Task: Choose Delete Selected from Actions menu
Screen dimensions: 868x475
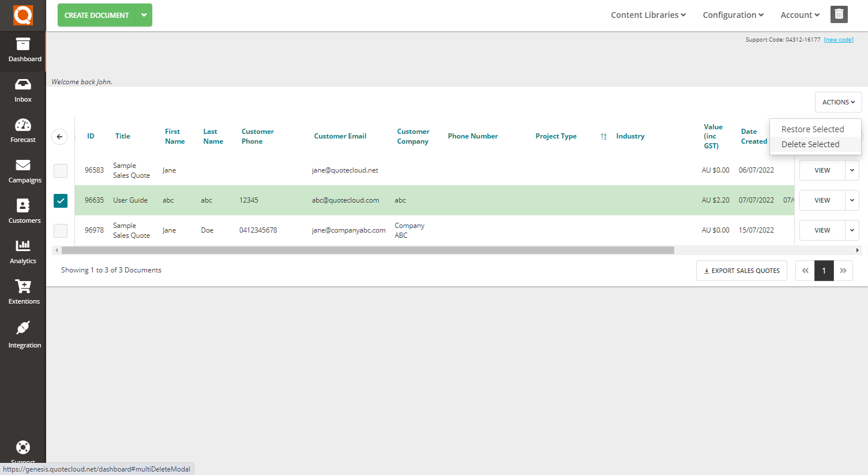Action: tap(810, 144)
